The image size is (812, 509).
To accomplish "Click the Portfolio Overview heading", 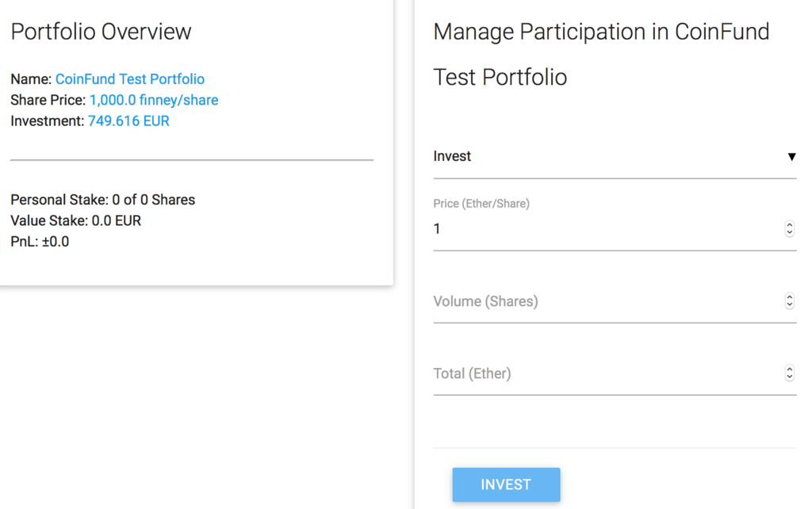I will (x=101, y=32).
